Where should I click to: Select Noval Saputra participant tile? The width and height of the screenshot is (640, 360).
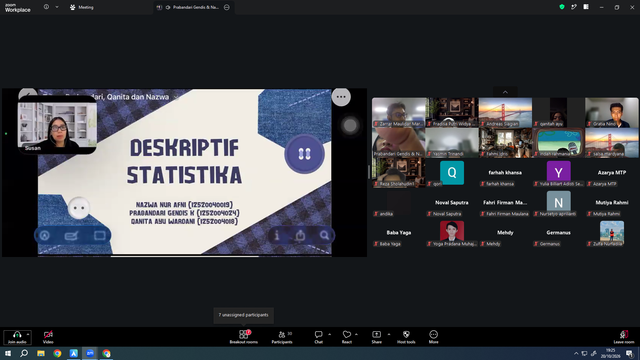[x=452, y=203]
